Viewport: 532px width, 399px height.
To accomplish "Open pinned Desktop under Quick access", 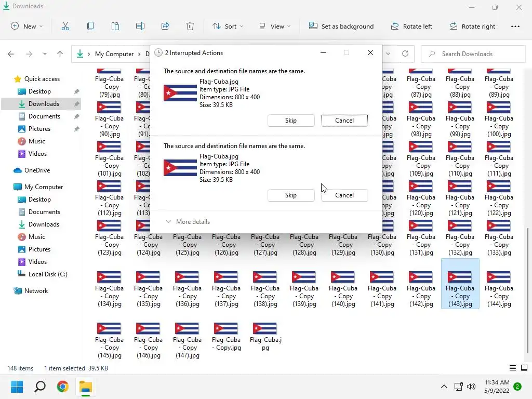I will pyautogui.click(x=39, y=91).
